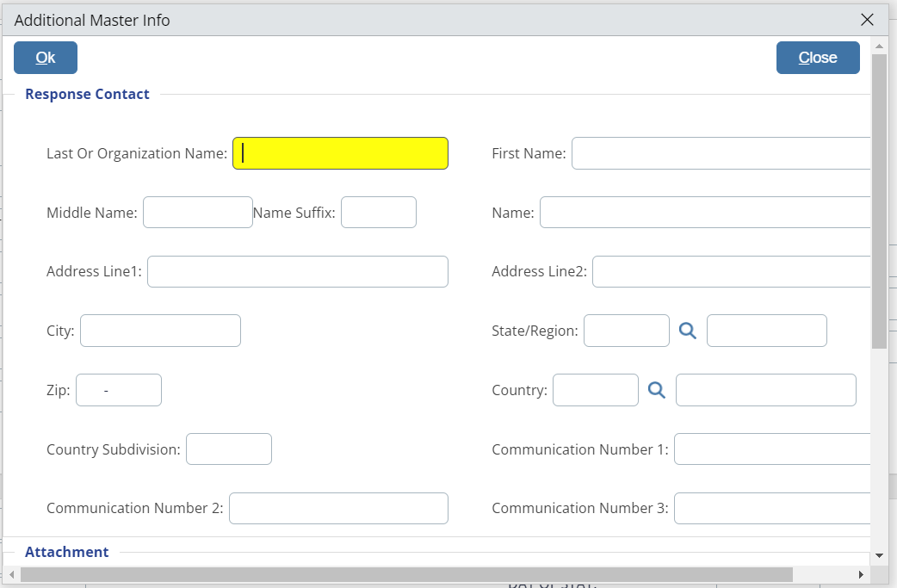Image resolution: width=897 pixels, height=588 pixels.
Task: Click the Country Subdivision field
Action: [x=228, y=449]
